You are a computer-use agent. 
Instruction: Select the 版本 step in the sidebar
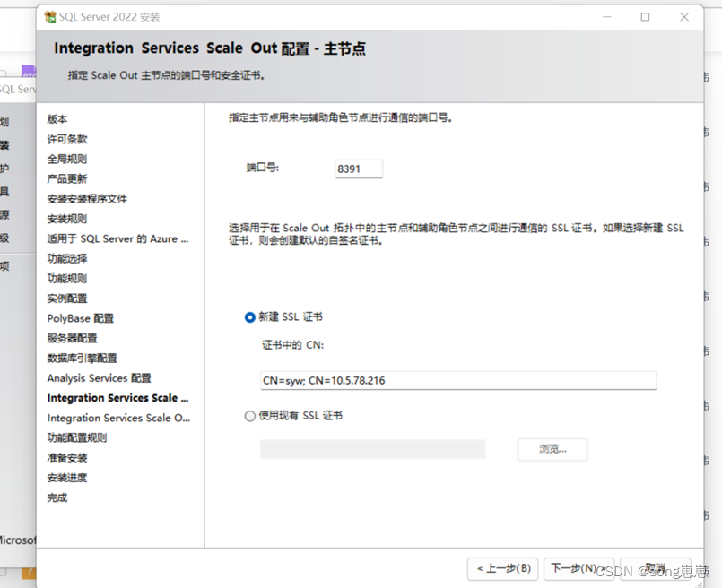click(57, 119)
